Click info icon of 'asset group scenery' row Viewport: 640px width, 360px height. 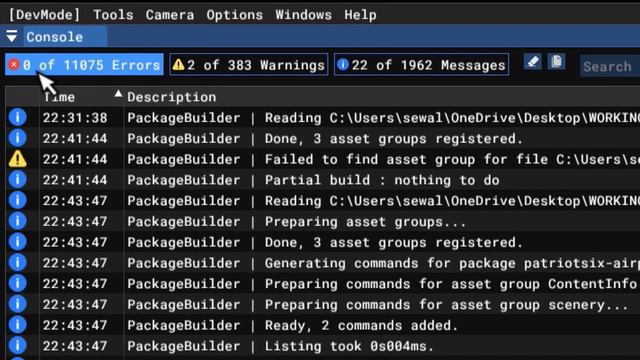click(18, 304)
